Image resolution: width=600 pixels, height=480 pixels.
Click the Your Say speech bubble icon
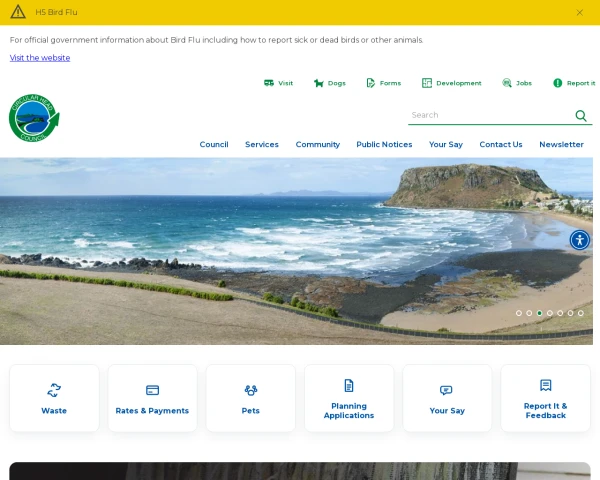(446, 390)
